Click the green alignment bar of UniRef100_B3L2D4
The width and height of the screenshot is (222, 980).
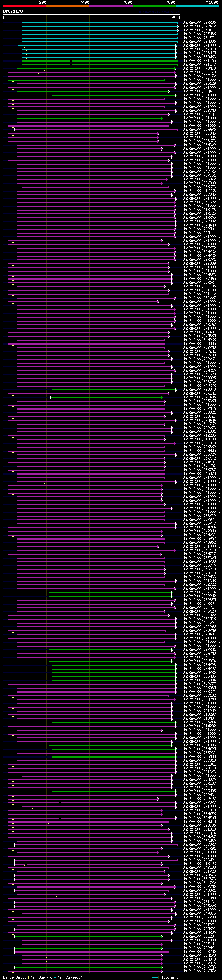tap(89, 936)
